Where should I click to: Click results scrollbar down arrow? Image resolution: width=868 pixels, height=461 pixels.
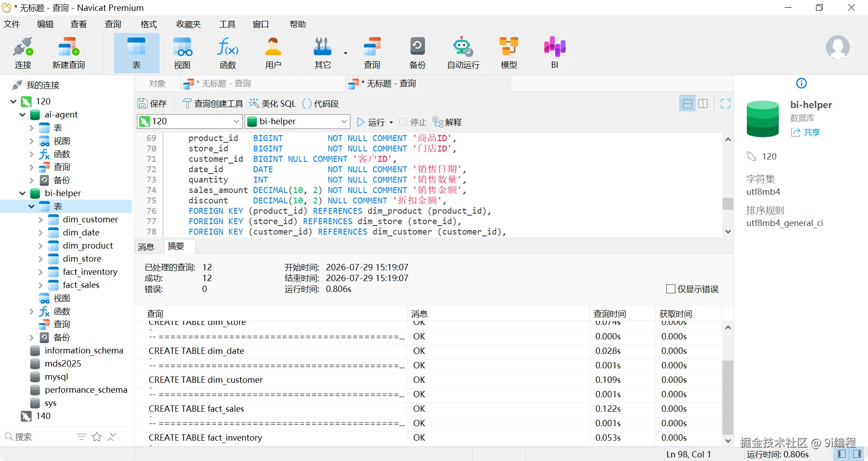click(x=728, y=441)
